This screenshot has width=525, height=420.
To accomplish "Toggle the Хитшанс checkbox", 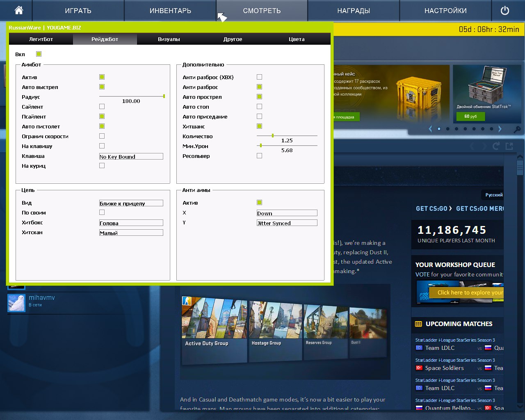I will point(260,126).
